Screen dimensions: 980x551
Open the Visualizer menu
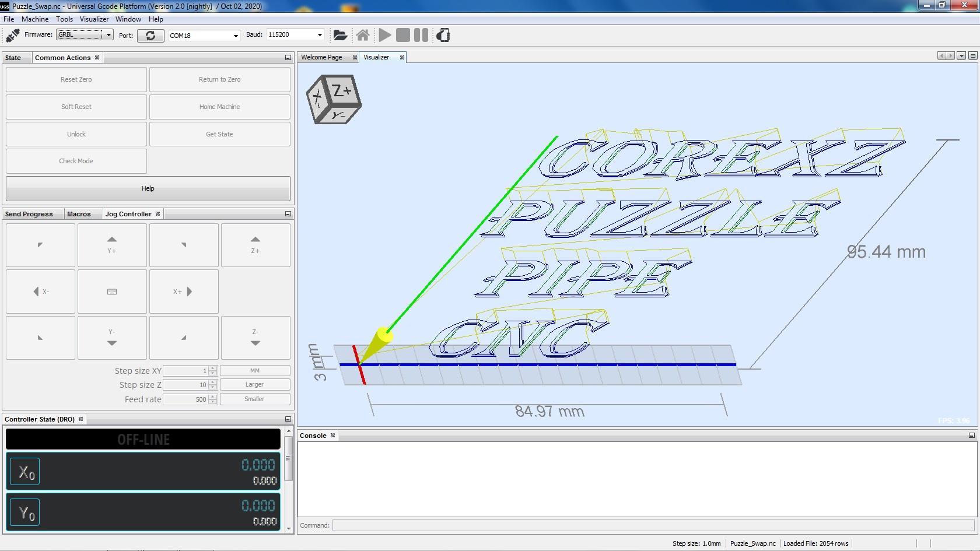(x=94, y=19)
